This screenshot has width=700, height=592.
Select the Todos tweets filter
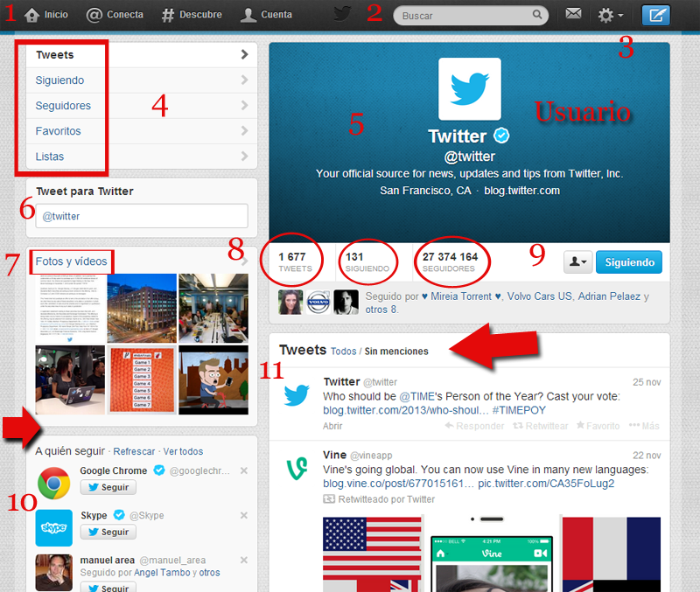343,352
